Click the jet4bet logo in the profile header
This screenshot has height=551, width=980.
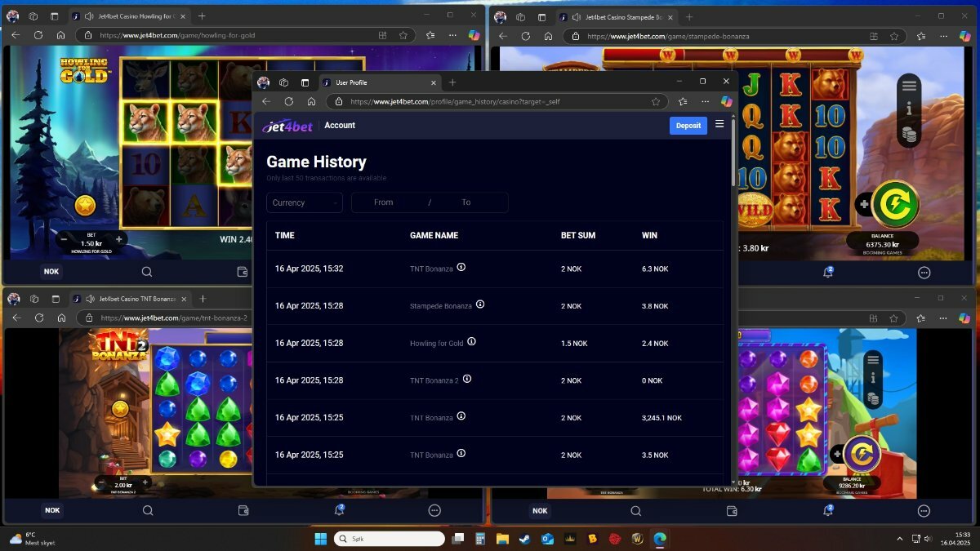(x=287, y=126)
